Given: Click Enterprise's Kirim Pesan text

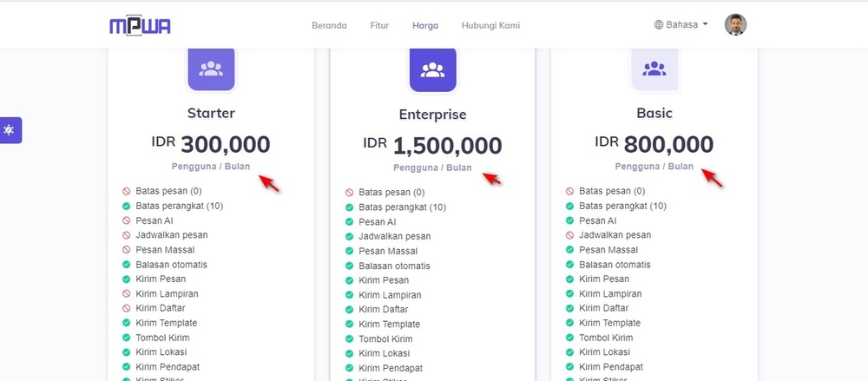Looking at the screenshot, I should pyautogui.click(x=384, y=280).
